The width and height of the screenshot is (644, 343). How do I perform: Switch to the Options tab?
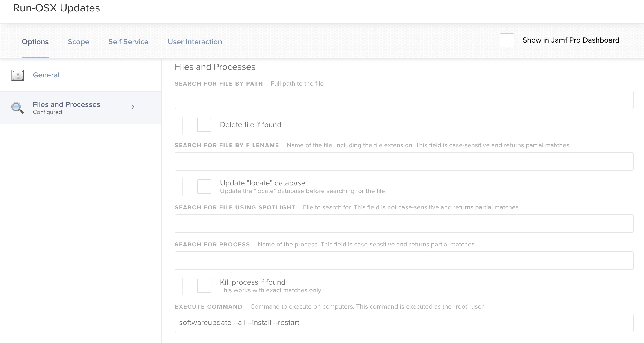(35, 42)
